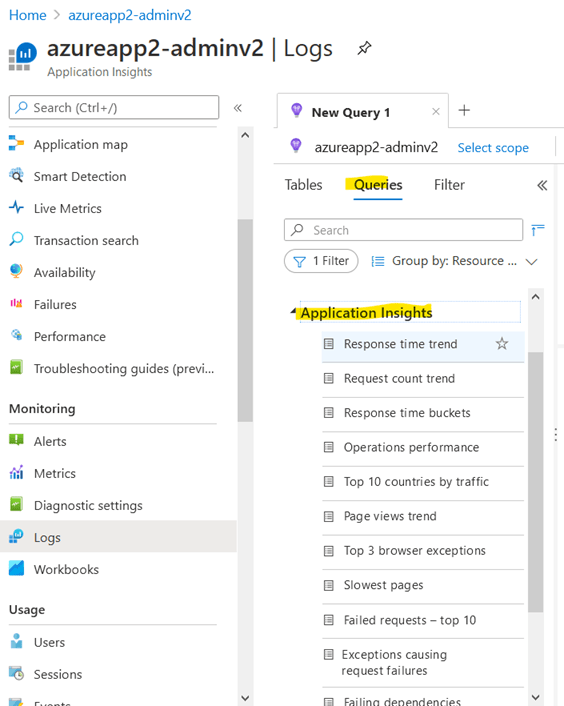Focus the sidebar Search (Ctrl+/) box

tap(114, 108)
